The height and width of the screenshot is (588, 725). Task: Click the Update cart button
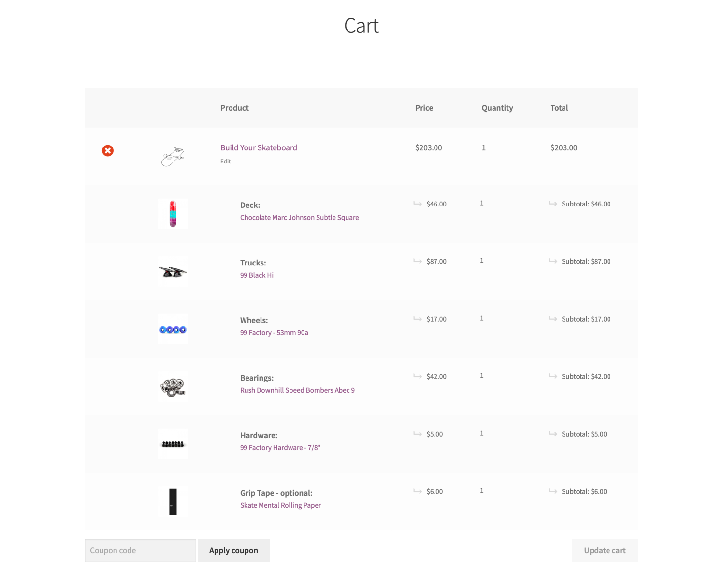(605, 550)
